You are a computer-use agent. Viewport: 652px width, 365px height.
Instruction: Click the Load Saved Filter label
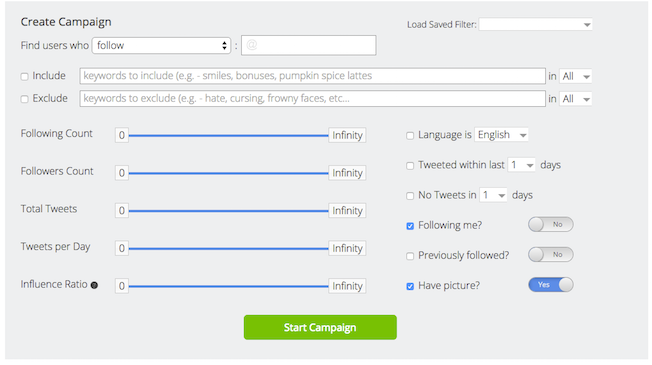[442, 25]
